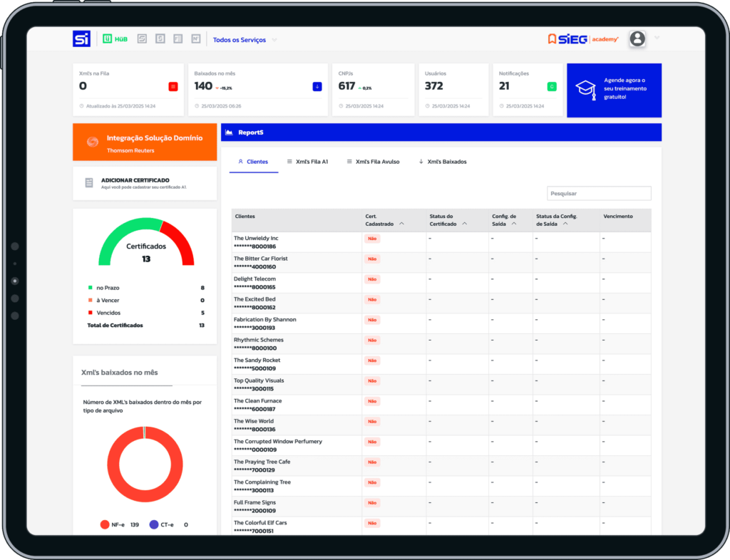Switch to Xml's Baixados tab
The width and height of the screenshot is (730, 560).
click(443, 162)
